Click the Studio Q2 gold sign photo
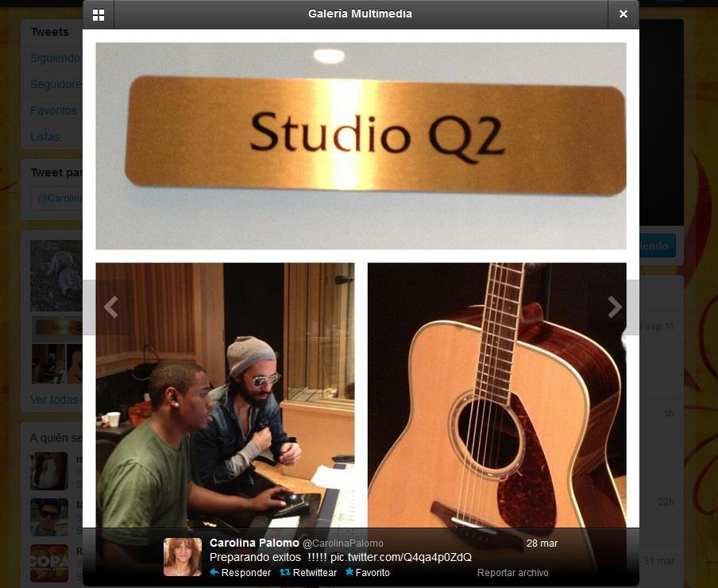 pyautogui.click(x=361, y=145)
